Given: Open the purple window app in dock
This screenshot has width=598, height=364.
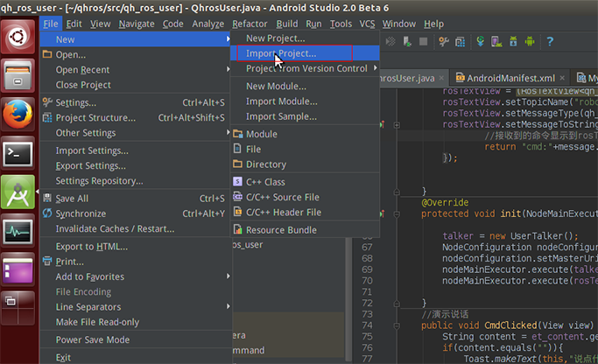Looking at the screenshot, I should (18, 269).
